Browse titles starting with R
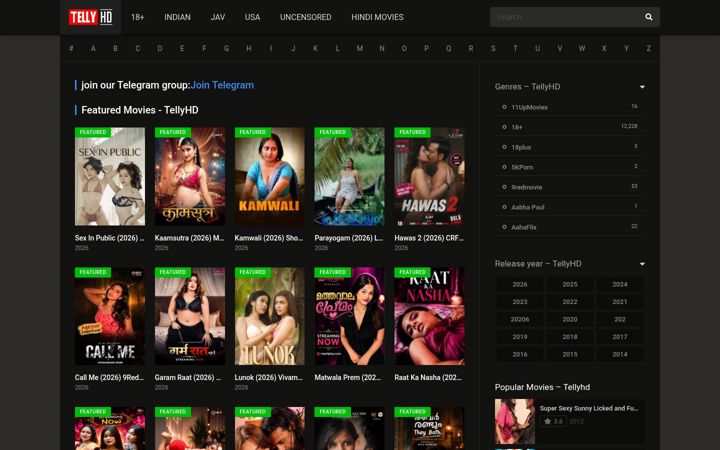 [x=471, y=48]
